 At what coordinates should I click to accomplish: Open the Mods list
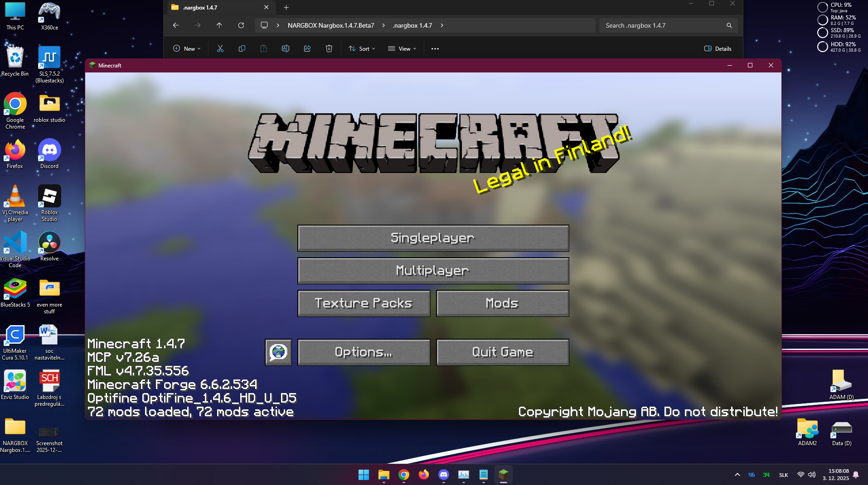point(502,303)
